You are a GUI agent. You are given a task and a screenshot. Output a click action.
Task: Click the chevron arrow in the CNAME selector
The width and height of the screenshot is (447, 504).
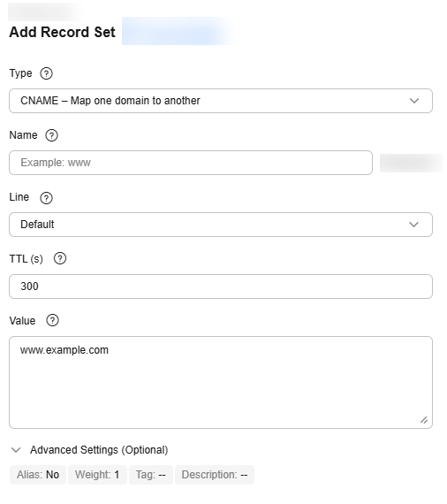(414, 101)
